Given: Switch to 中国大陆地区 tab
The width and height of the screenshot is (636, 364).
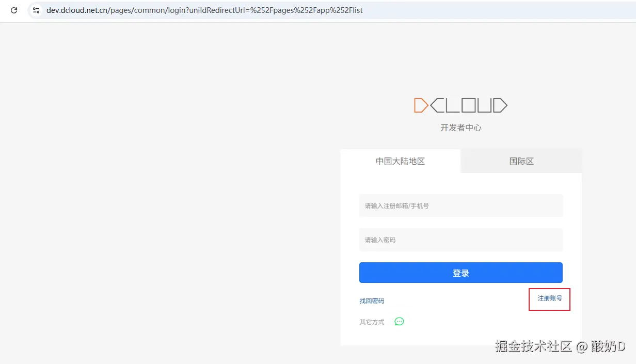Looking at the screenshot, I should pos(400,161).
